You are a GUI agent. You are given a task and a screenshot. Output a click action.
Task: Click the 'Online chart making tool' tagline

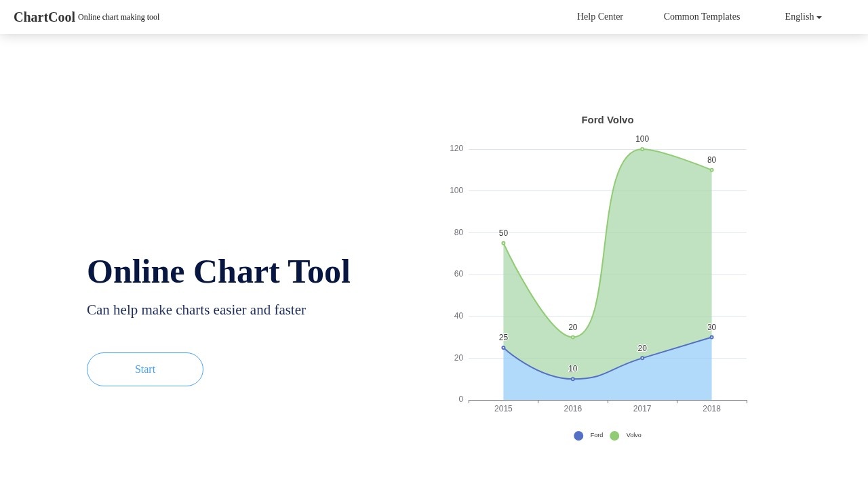pyautogui.click(x=119, y=17)
